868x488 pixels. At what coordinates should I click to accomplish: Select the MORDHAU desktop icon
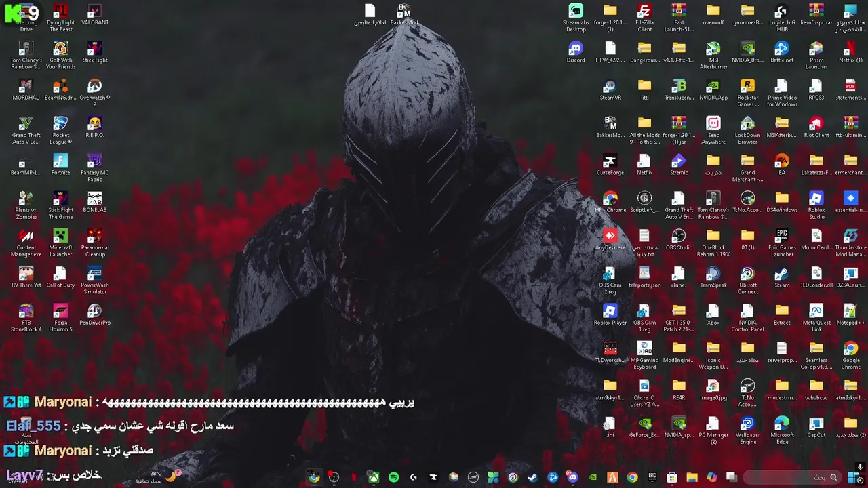26,90
